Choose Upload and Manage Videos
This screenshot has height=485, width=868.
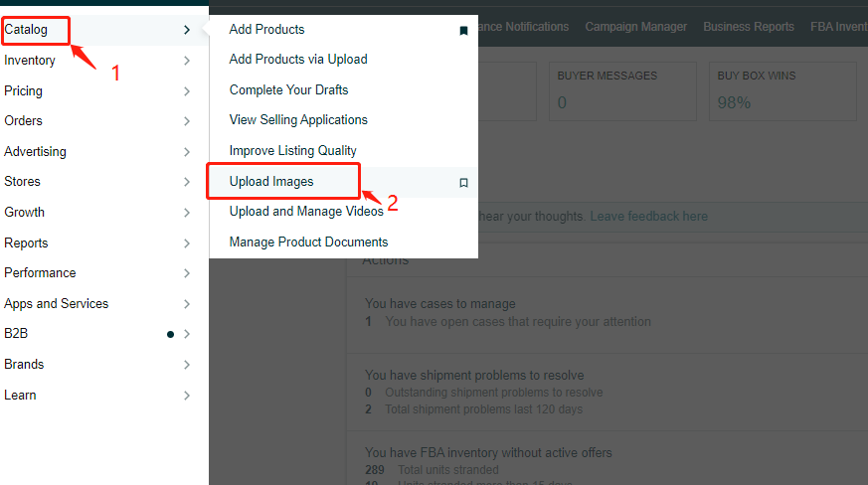pyautogui.click(x=306, y=212)
